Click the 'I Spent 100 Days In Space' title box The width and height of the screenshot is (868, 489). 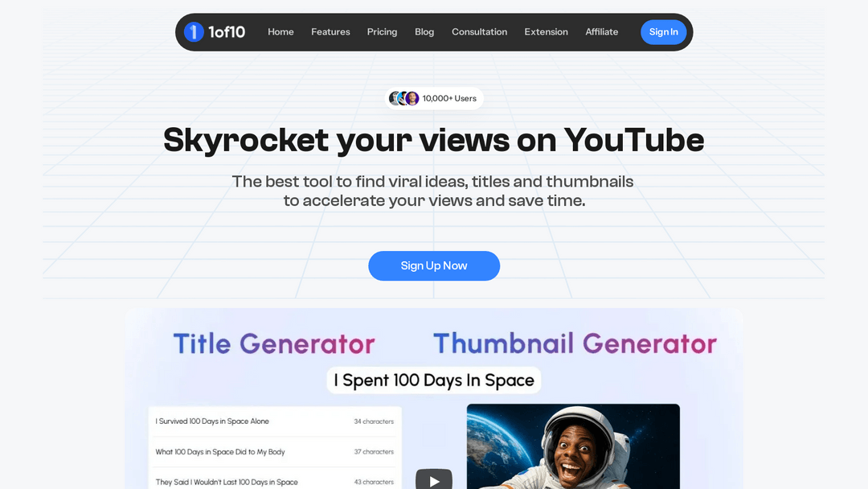point(434,380)
